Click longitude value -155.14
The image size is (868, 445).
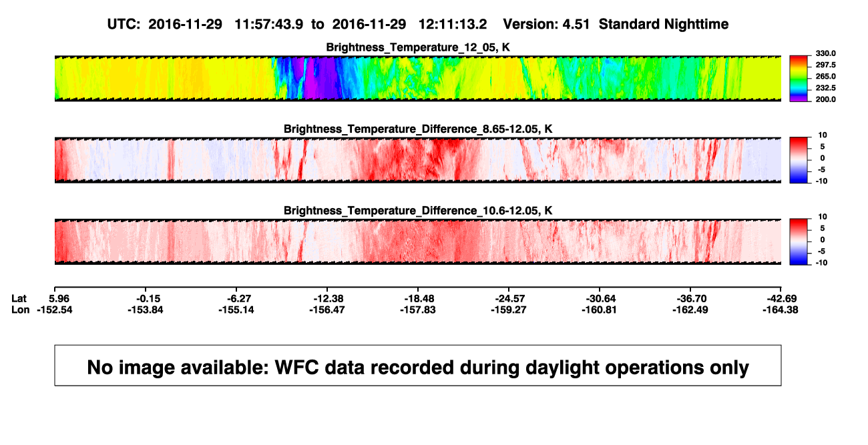[x=236, y=310]
